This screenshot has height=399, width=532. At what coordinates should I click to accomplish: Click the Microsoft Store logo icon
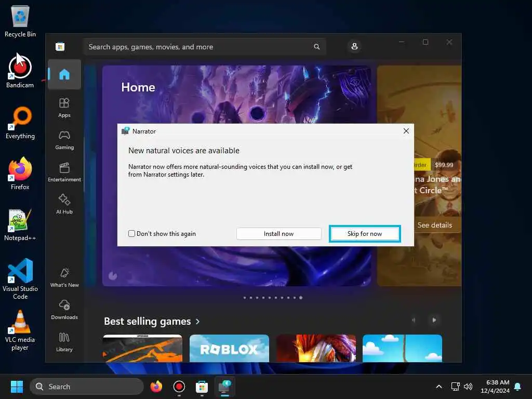(60, 46)
